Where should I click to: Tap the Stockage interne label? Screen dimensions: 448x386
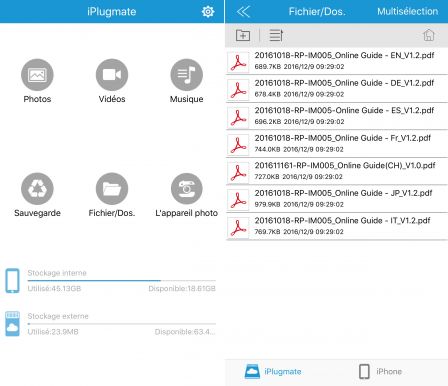tap(57, 273)
